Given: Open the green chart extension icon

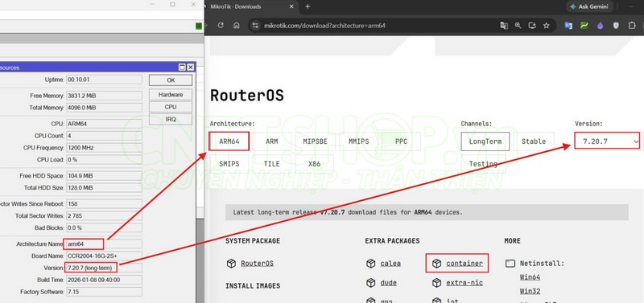Looking at the screenshot, I should pos(584,26).
